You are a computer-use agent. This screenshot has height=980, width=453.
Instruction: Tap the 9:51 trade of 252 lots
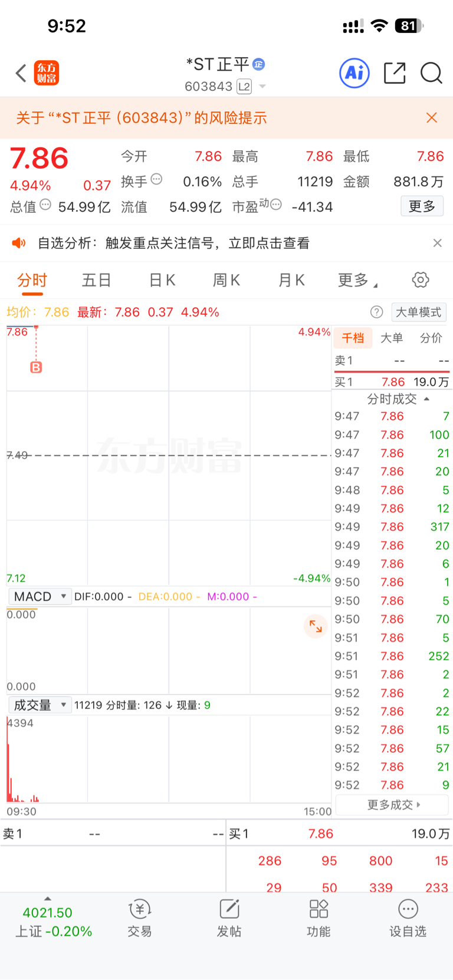pyautogui.click(x=392, y=656)
